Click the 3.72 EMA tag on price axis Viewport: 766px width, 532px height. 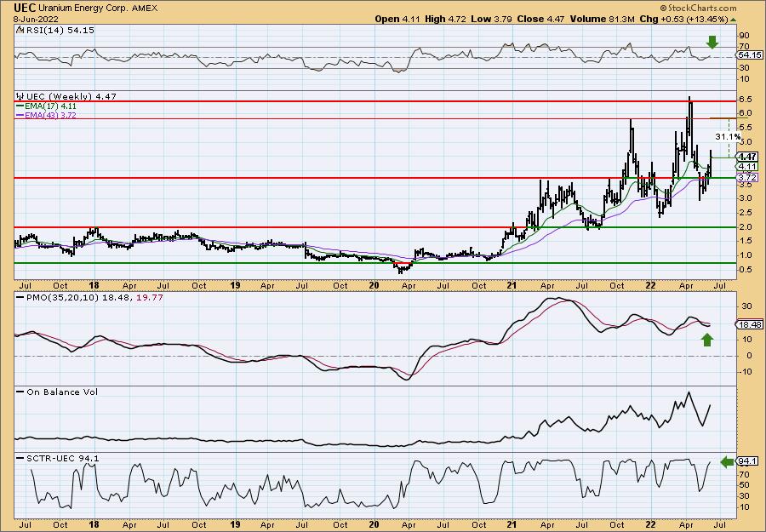click(x=748, y=178)
